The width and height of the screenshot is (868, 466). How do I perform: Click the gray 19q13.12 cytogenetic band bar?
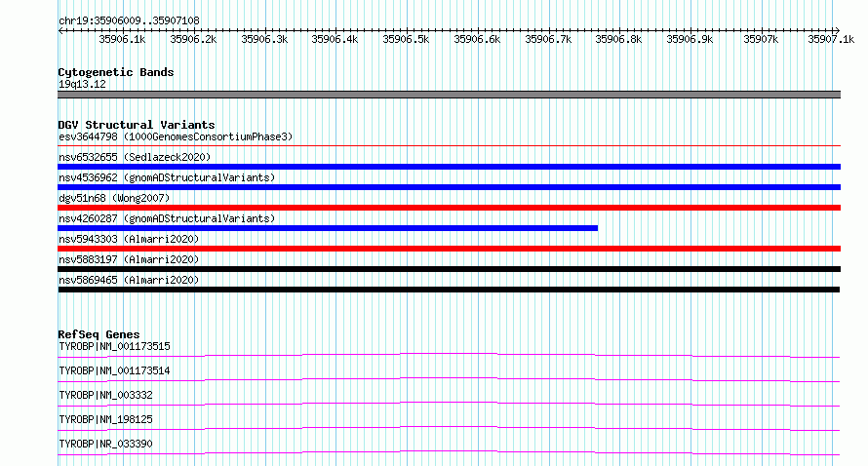pyautogui.click(x=449, y=95)
